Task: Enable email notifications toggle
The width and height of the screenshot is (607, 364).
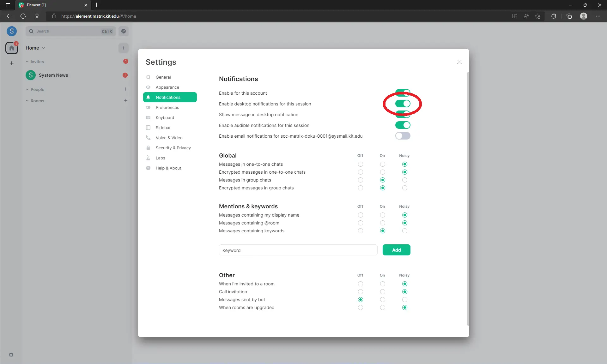Action: (403, 136)
